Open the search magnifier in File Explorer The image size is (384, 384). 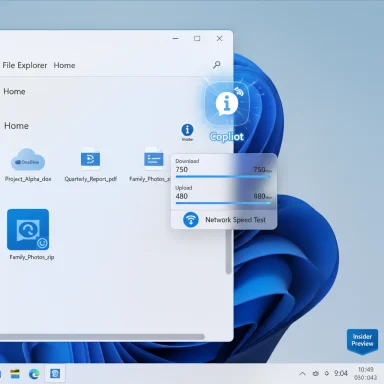[x=217, y=65]
